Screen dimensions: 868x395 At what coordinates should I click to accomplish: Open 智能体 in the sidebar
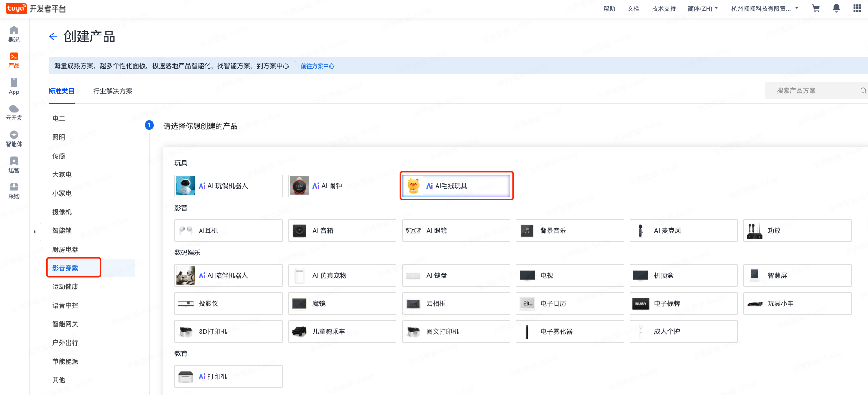14,139
